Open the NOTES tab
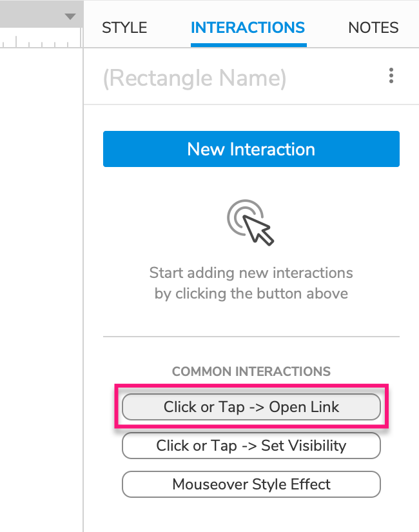Viewport: 419px width, 532px height. click(x=373, y=28)
